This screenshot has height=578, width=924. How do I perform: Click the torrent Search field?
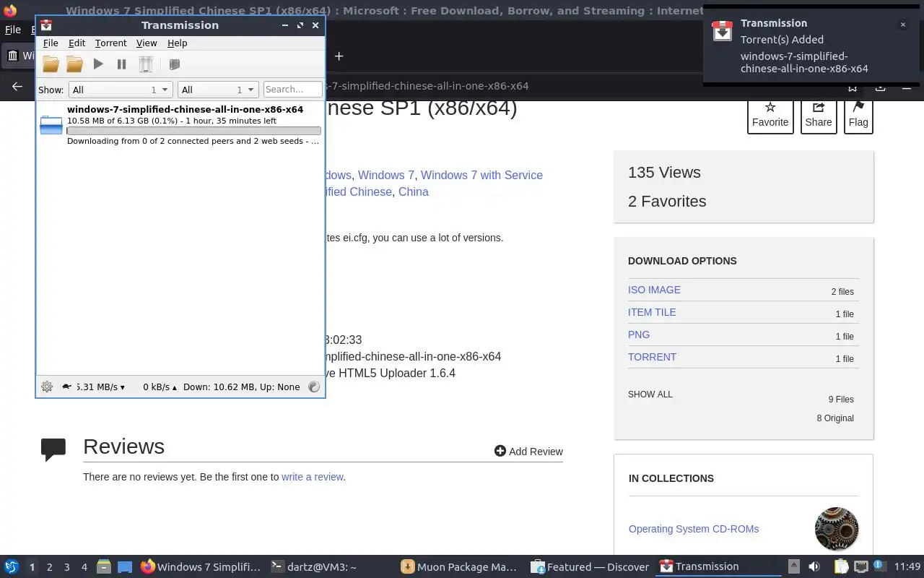coord(292,90)
